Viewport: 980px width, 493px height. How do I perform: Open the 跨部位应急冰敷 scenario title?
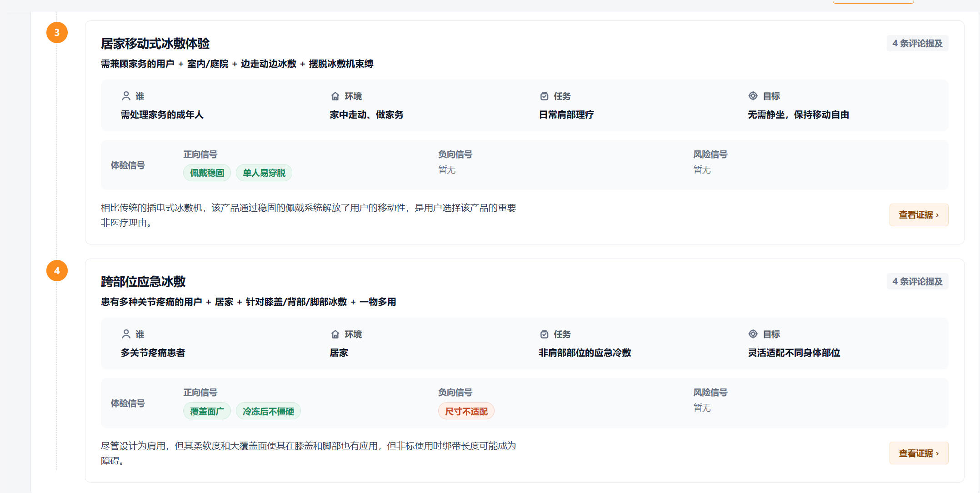pos(143,282)
